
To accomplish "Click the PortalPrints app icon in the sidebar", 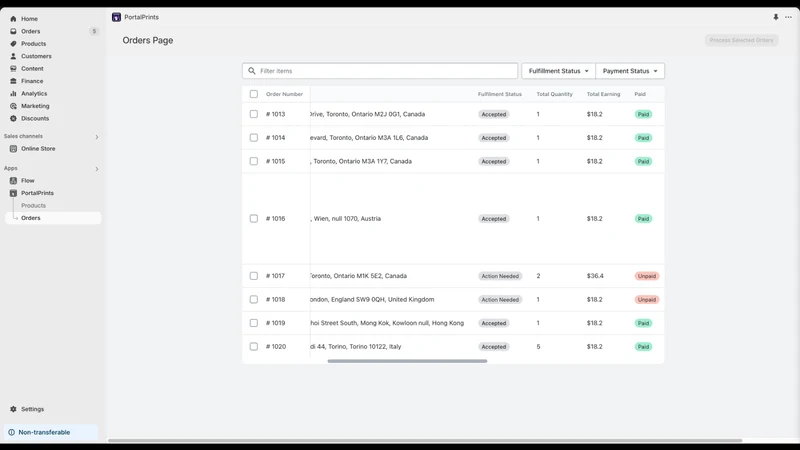I will (x=13, y=193).
